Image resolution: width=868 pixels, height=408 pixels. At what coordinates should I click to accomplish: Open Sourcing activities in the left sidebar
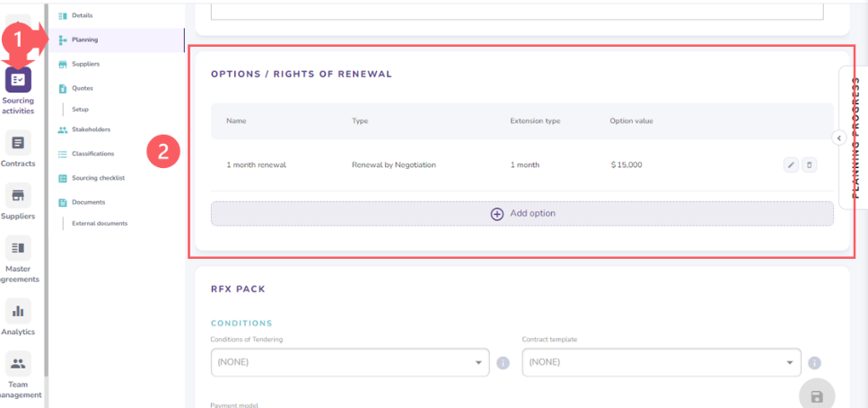point(18,81)
